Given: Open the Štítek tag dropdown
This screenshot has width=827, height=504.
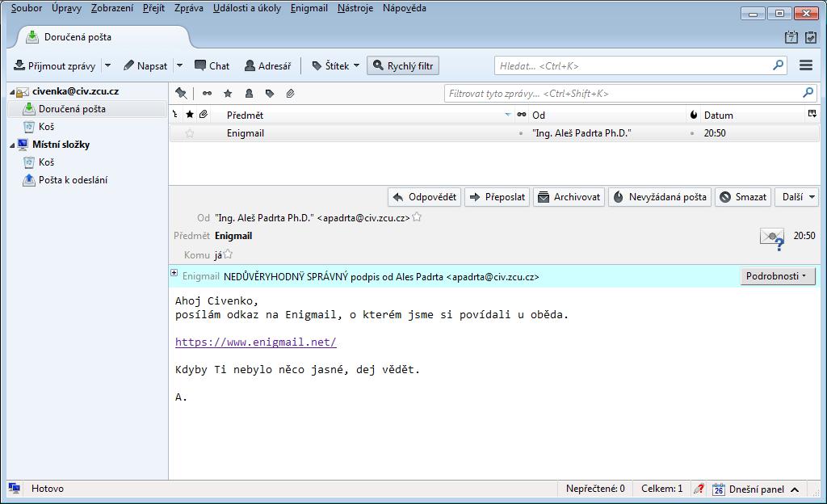Looking at the screenshot, I should (335, 66).
